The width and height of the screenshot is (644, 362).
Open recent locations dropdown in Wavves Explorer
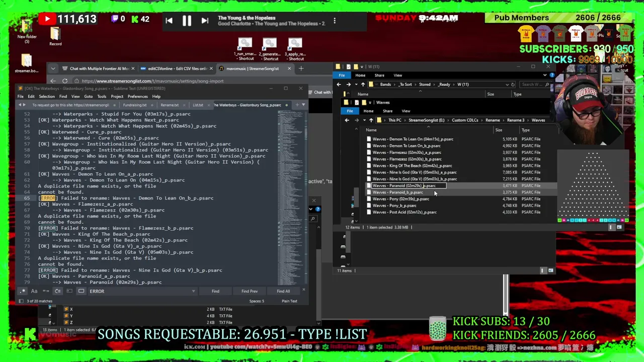(x=364, y=120)
